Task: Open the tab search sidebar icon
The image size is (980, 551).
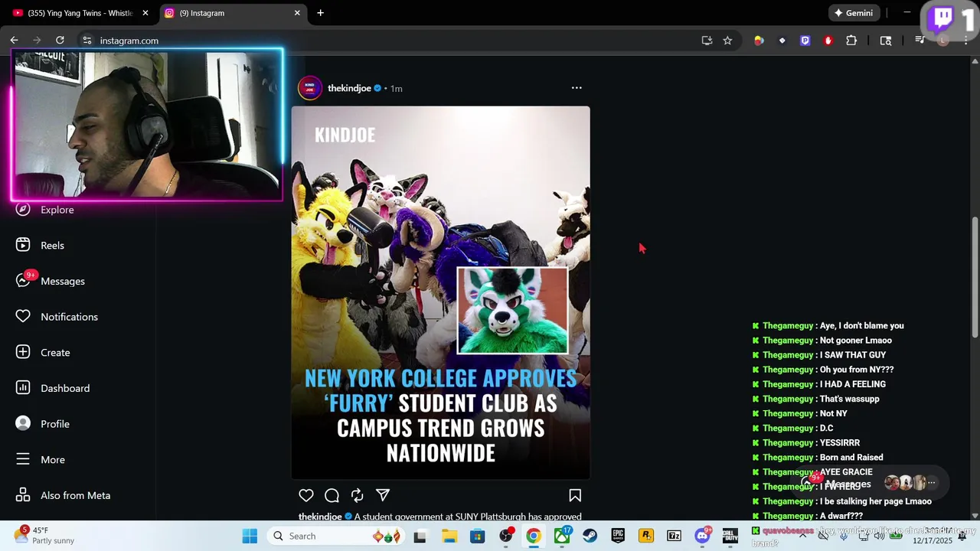Action: click(x=886, y=41)
